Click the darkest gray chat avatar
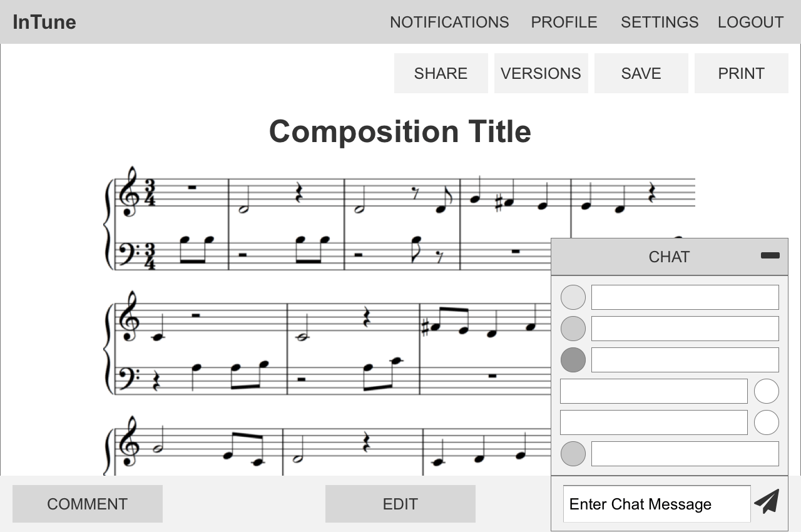 (573, 360)
